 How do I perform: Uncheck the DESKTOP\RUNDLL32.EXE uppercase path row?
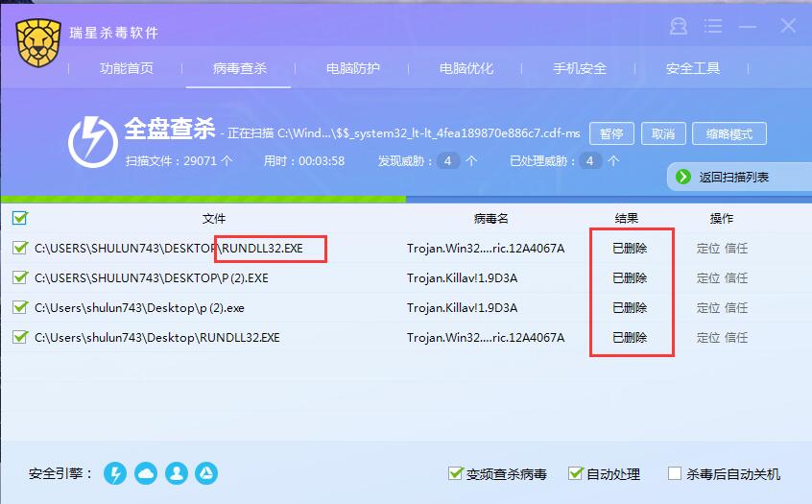tap(20, 248)
